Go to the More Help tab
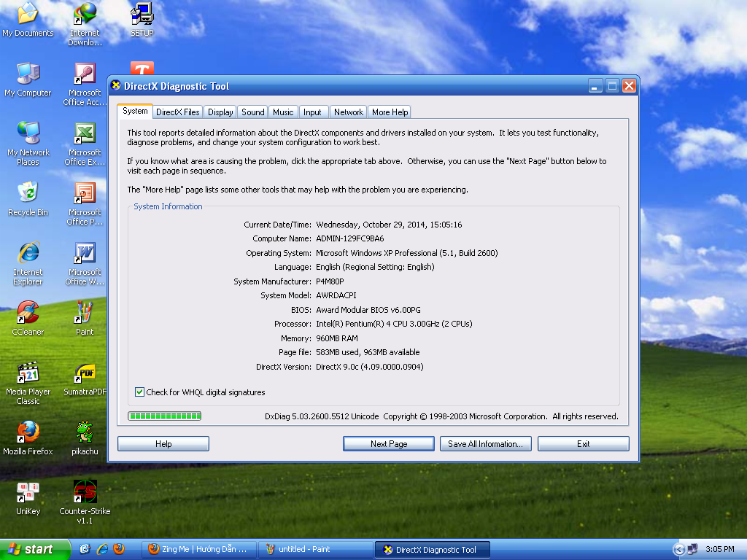The height and width of the screenshot is (560, 747). click(390, 112)
